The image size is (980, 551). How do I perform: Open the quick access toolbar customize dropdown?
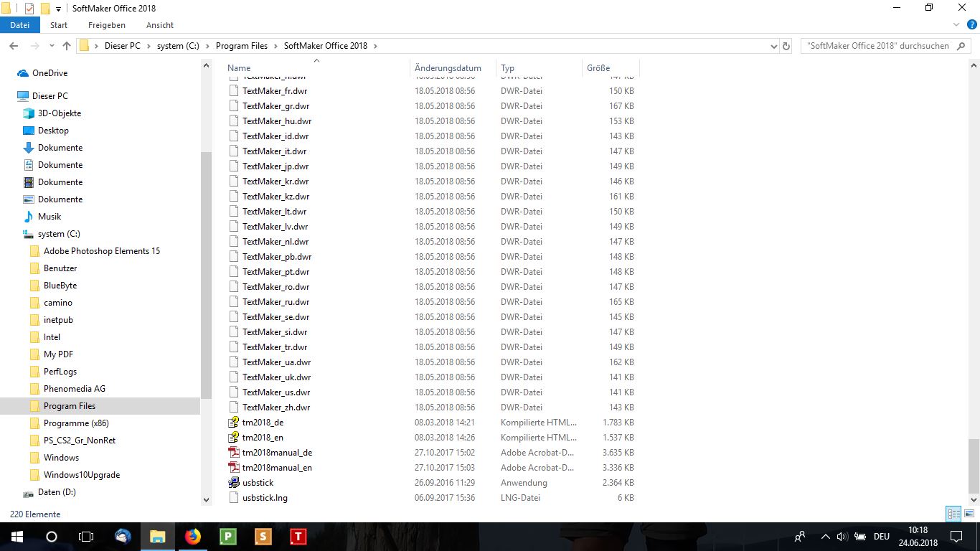click(58, 9)
